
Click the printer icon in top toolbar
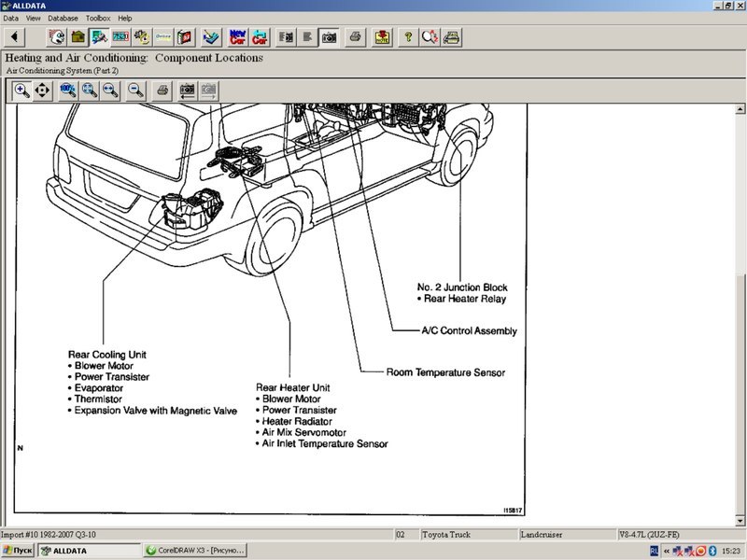coord(355,36)
